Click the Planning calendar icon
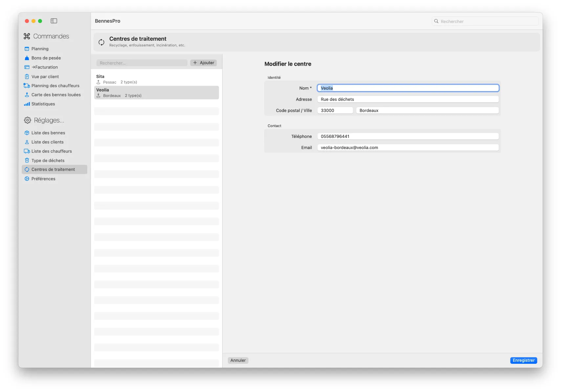Image resolution: width=561 pixels, height=392 pixels. tap(27, 49)
